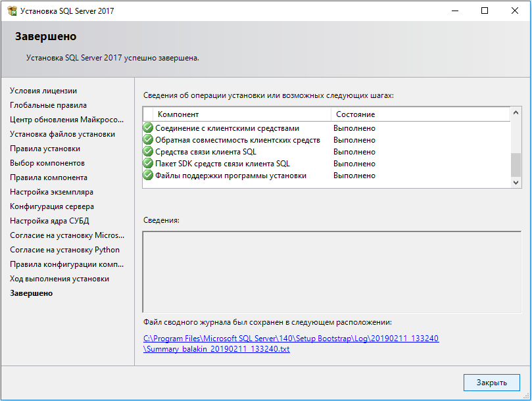Click green check icon for Файлы поддержки программы установки
Viewport: 532px width, 401px height.
(148, 176)
